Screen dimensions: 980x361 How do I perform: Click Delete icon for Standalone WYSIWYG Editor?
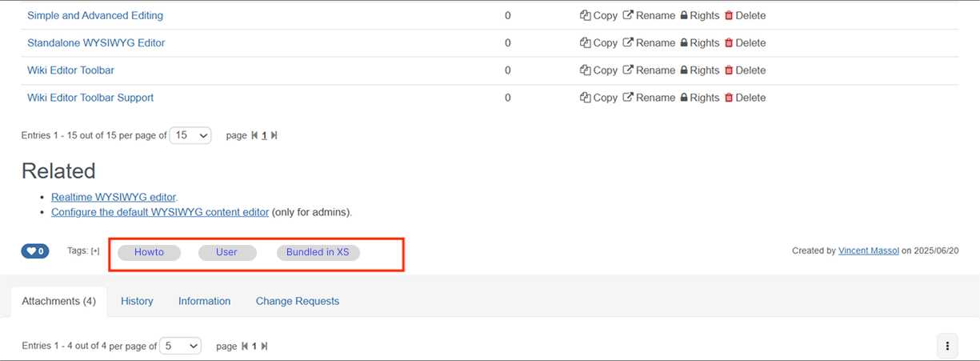tap(729, 42)
